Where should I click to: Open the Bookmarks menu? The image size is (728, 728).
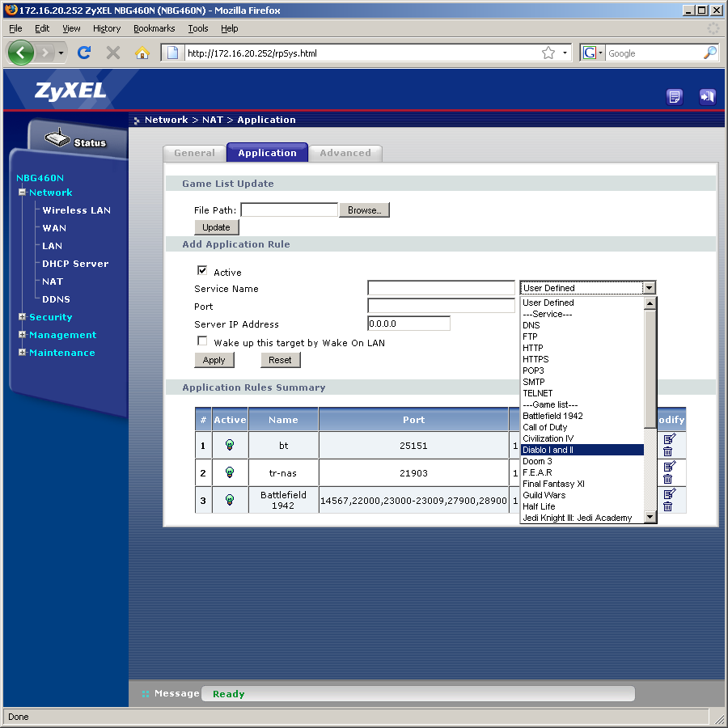point(154,28)
